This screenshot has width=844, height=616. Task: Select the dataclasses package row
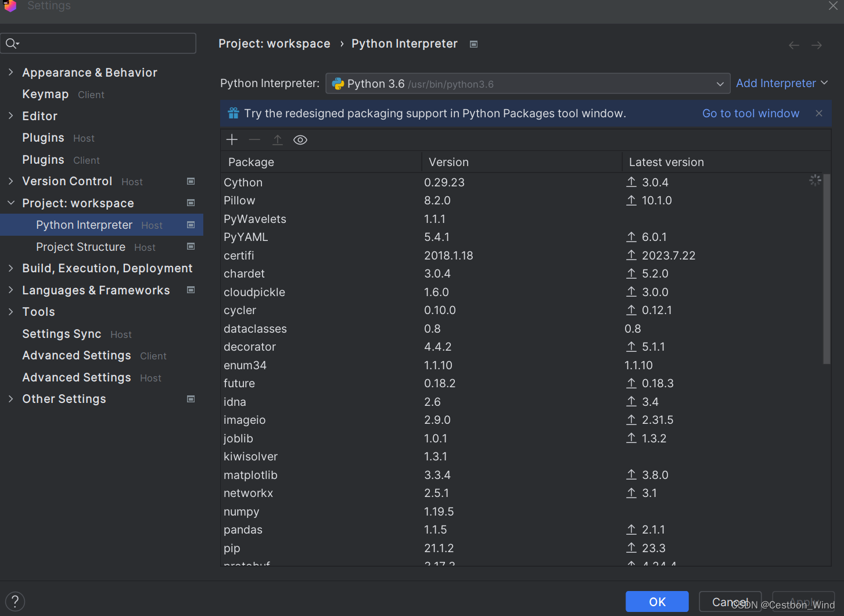(x=522, y=329)
